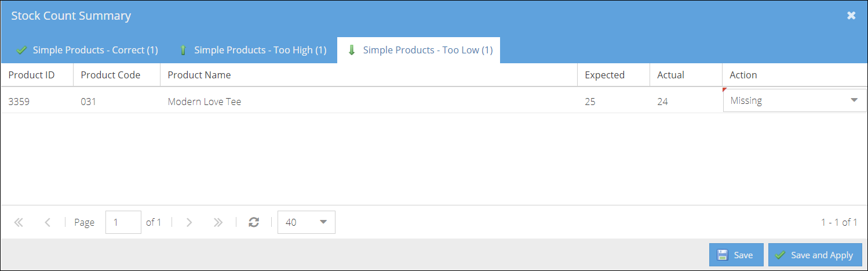Open the Missing action dropdown
Screen dimensions: 868x271
pyautogui.click(x=795, y=100)
